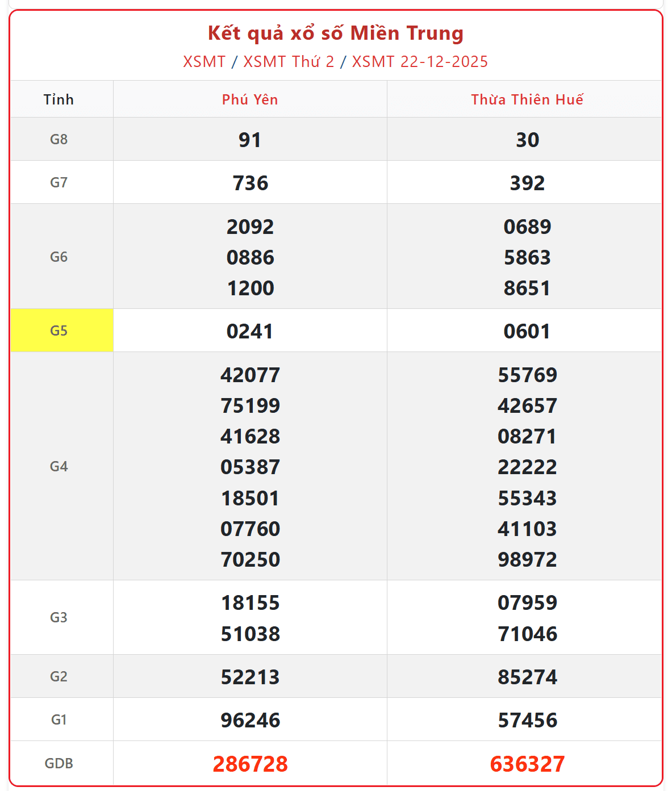The width and height of the screenshot is (672, 791).
Task: Click the GDB special prize row label
Action: (59, 763)
